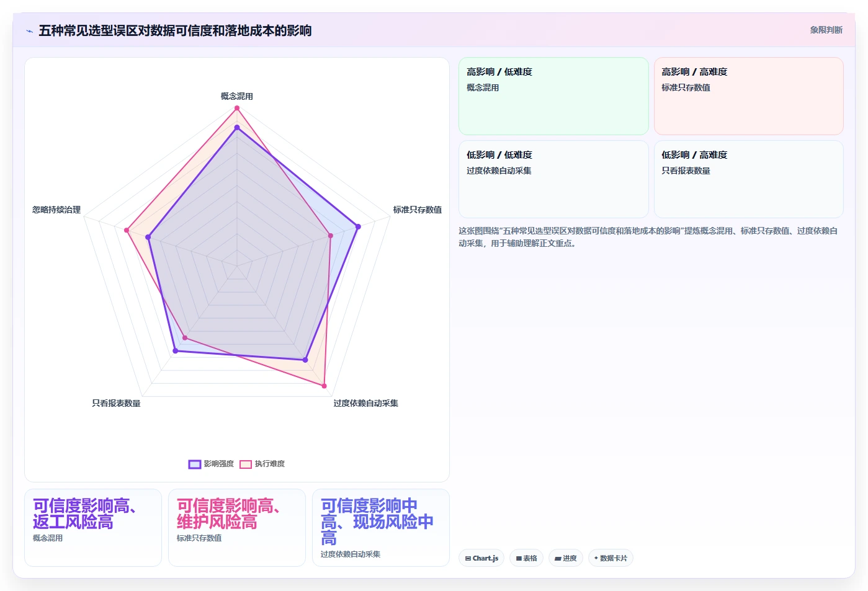Select the Chart.js tag

point(481,558)
